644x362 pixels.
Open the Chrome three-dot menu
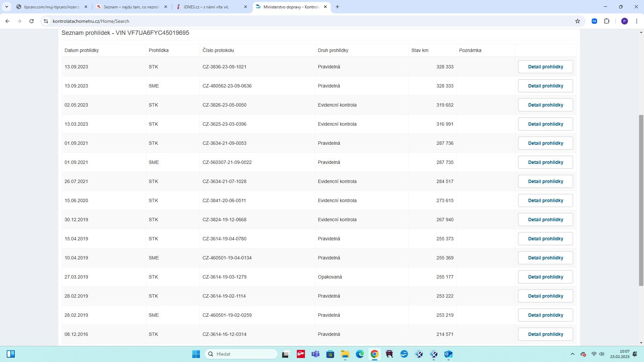(x=636, y=21)
